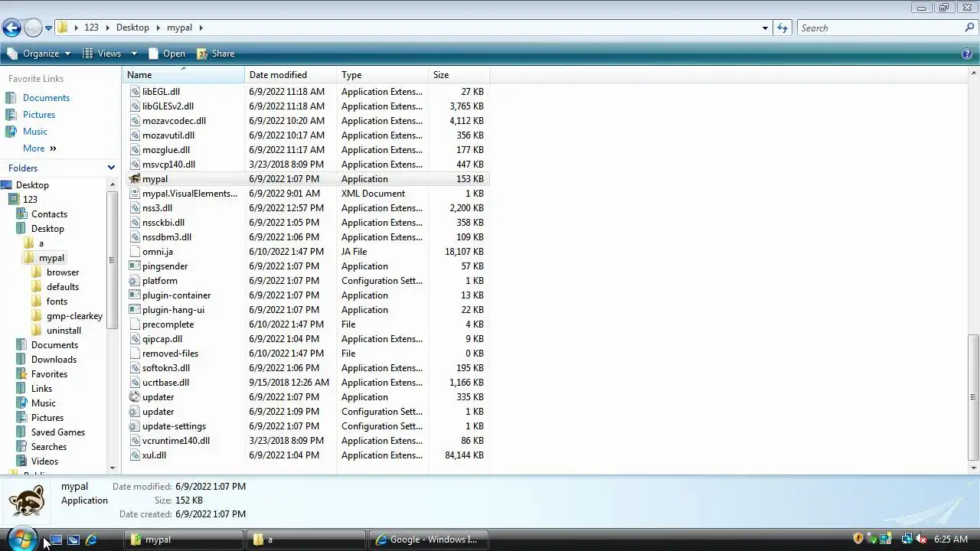Select the precomplete file
980x551 pixels.
168,324
